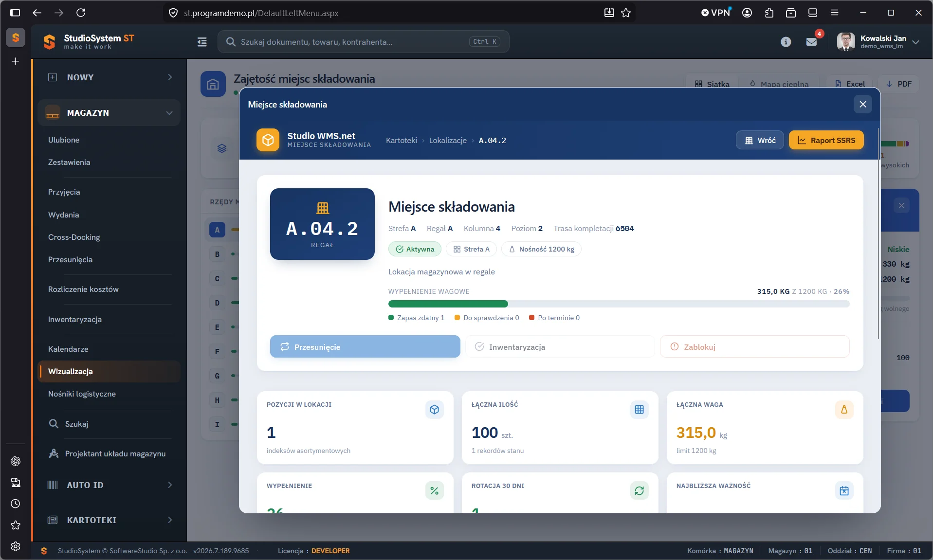Click the Raport SSRS button
Image resolution: width=933 pixels, height=560 pixels.
[826, 140]
